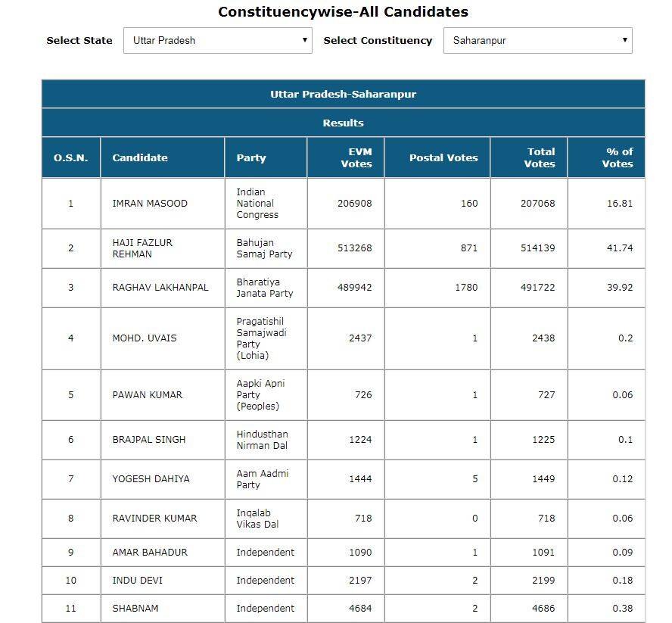Select candidate IMRAN MASOOD
This screenshot has width=672, height=623.
tap(149, 203)
